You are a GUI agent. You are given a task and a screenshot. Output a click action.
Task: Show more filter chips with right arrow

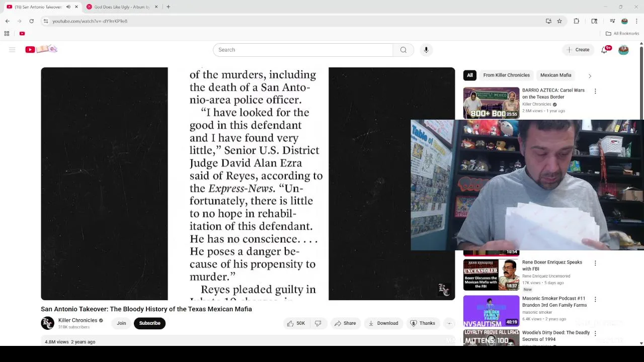pyautogui.click(x=590, y=75)
